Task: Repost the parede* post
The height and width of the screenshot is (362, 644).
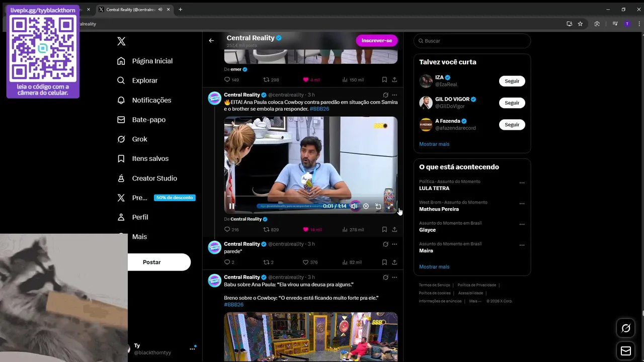Action: [269, 262]
